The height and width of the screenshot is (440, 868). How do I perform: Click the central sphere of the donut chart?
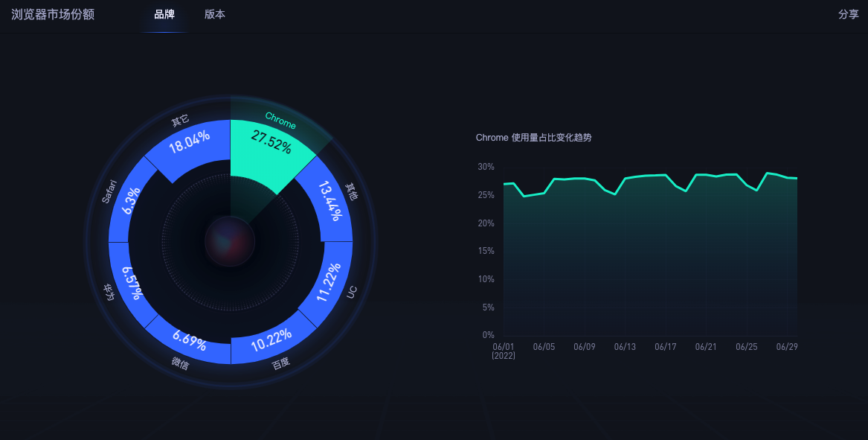[x=230, y=242]
